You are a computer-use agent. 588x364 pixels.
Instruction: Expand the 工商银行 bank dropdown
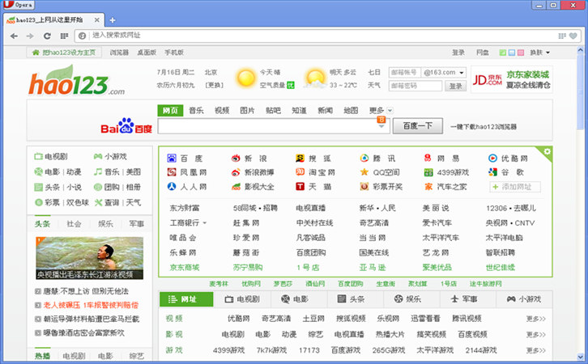click(x=188, y=222)
